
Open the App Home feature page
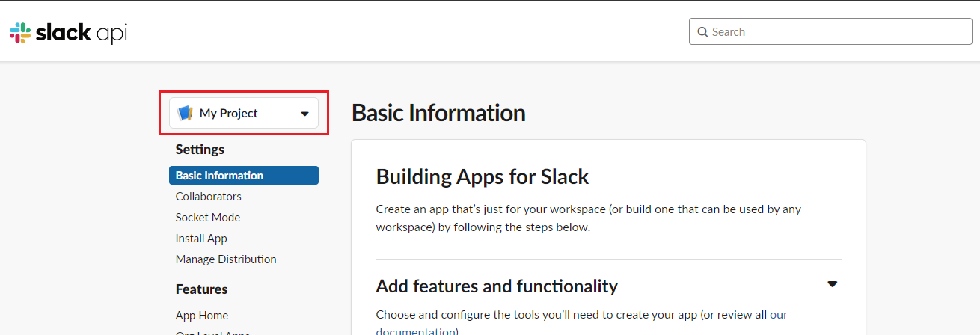202,316
